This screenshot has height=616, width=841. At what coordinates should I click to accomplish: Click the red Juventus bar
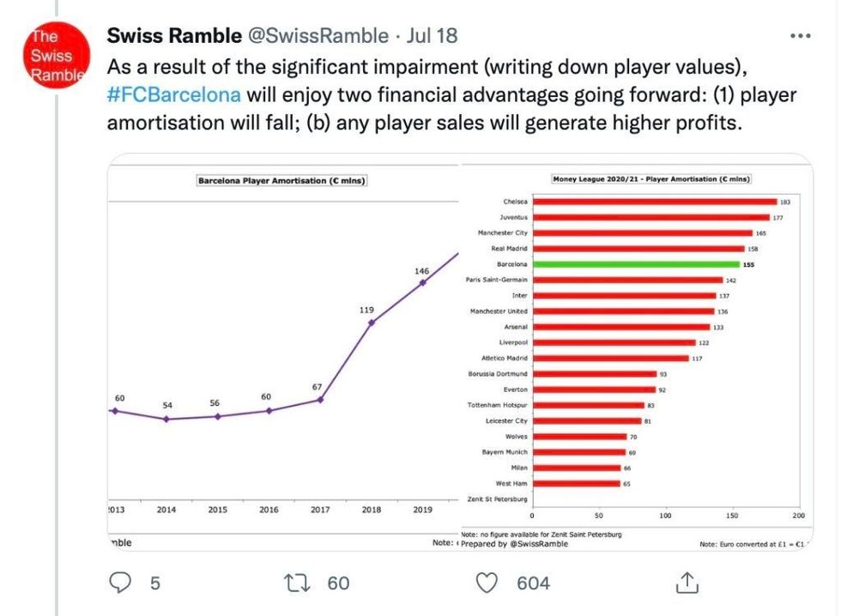(x=650, y=218)
